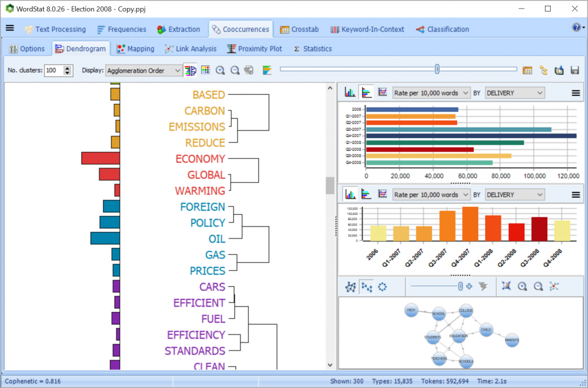Increase No. clusters with the up stepper

(x=67, y=67)
